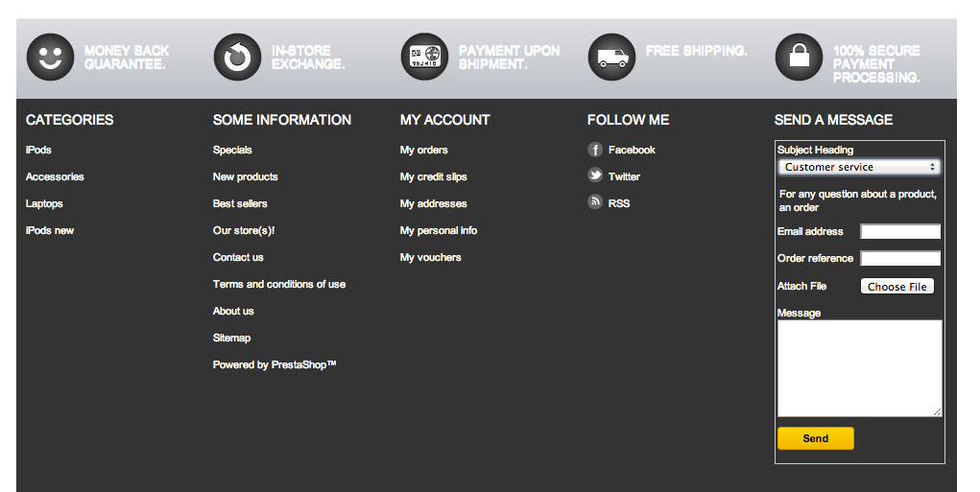Click the free shipping truck icon
This screenshot has height=492, width=980.
611,57
